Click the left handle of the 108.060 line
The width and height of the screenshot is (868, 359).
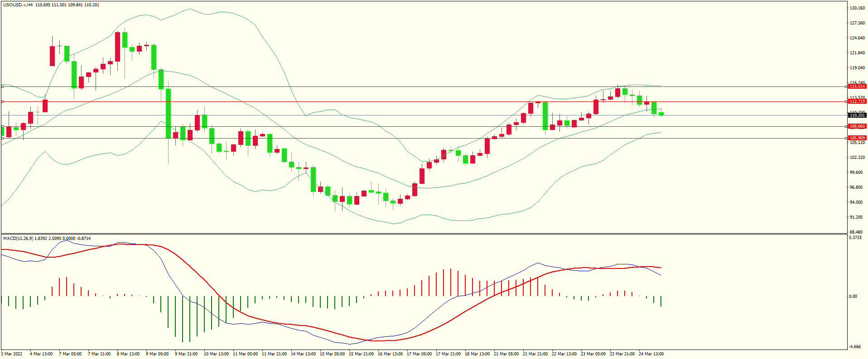(2, 126)
